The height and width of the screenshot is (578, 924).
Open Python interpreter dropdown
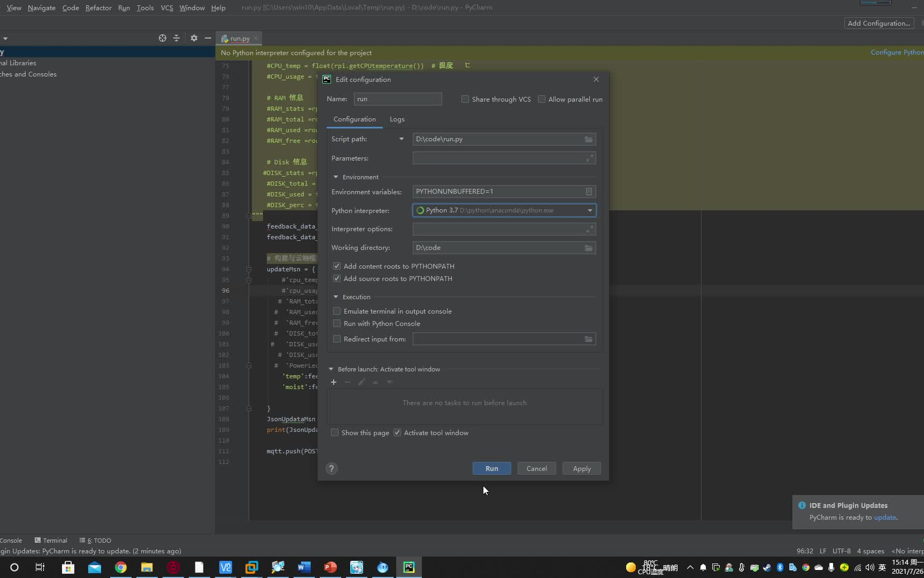point(590,210)
